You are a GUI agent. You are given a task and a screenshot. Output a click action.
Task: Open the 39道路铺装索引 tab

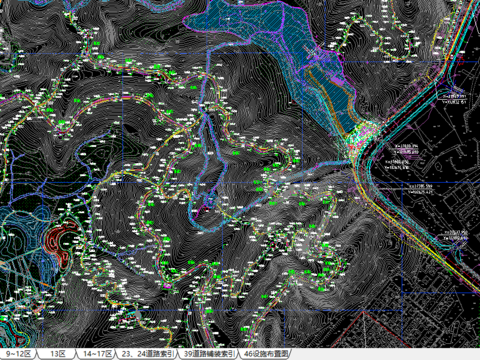210,354
